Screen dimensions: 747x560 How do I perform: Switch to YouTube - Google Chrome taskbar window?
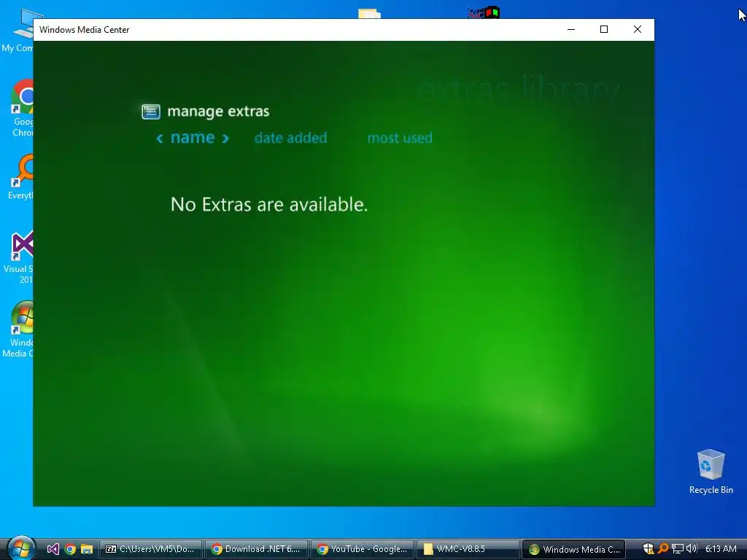[362, 549]
